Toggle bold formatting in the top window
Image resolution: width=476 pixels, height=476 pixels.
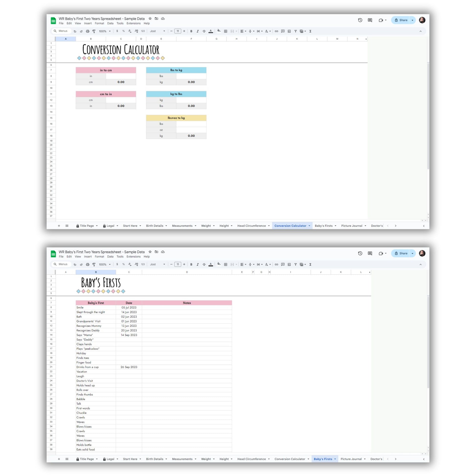[191, 31]
